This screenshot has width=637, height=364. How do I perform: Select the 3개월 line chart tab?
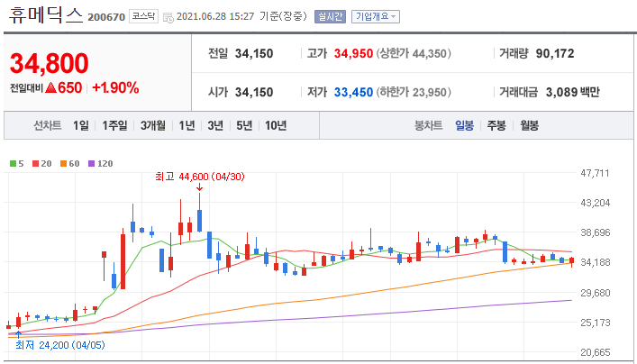[x=153, y=125]
